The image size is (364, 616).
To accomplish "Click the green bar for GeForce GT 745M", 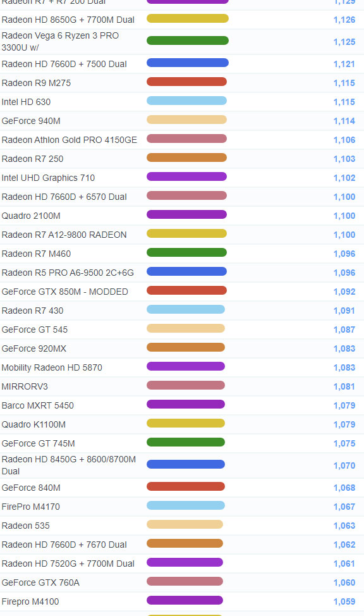I will [186, 442].
